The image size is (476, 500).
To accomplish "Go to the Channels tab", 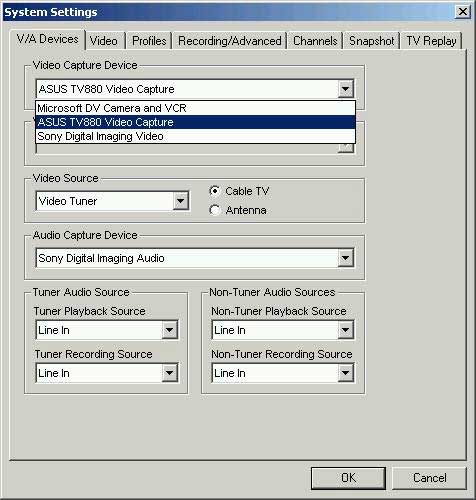I will (x=315, y=41).
